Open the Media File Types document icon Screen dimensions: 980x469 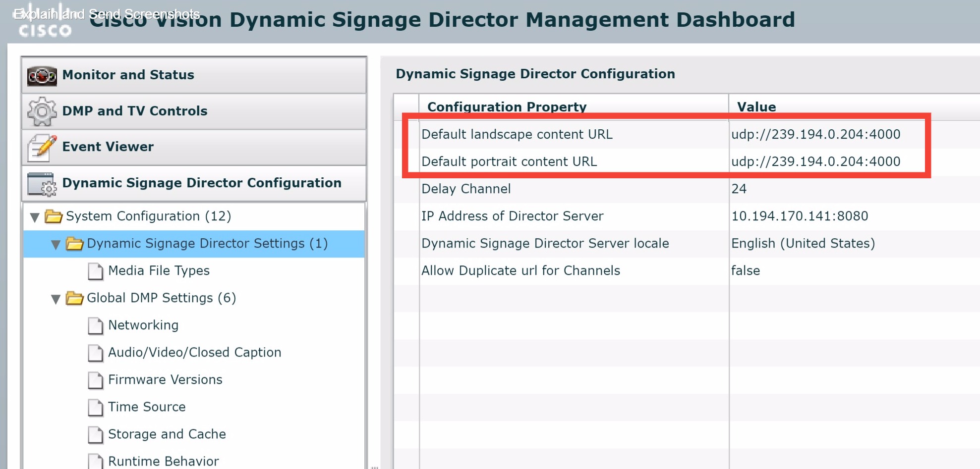tap(96, 270)
